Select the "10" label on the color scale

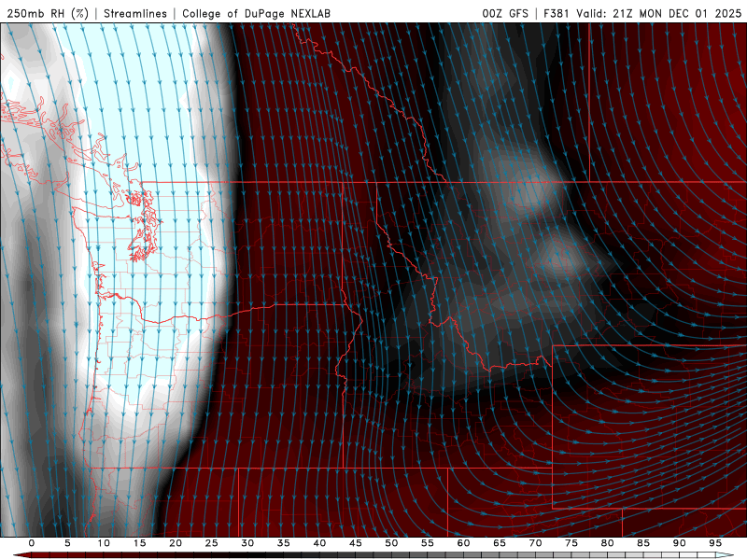coord(104,543)
